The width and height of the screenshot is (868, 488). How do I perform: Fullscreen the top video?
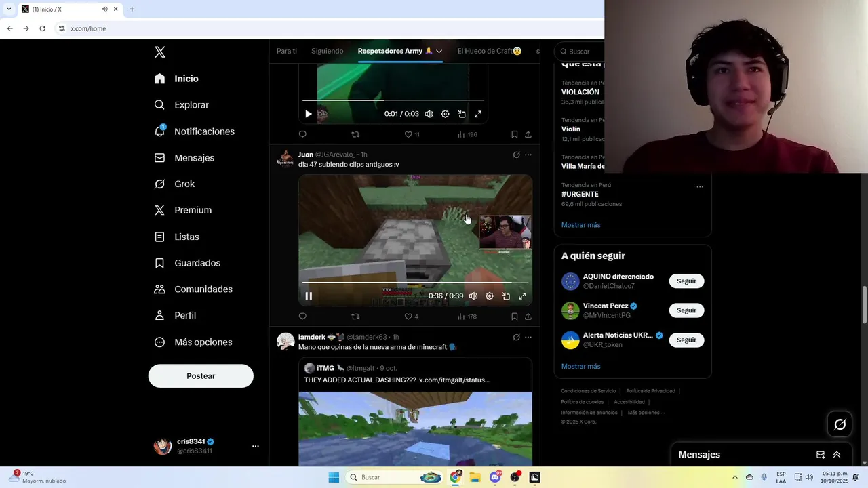pos(478,114)
